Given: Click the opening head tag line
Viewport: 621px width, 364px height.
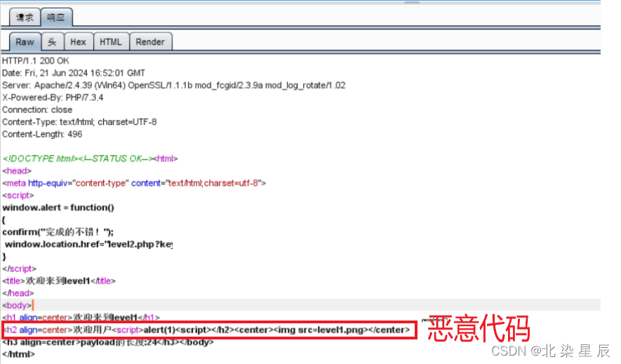Looking at the screenshot, I should (17, 171).
